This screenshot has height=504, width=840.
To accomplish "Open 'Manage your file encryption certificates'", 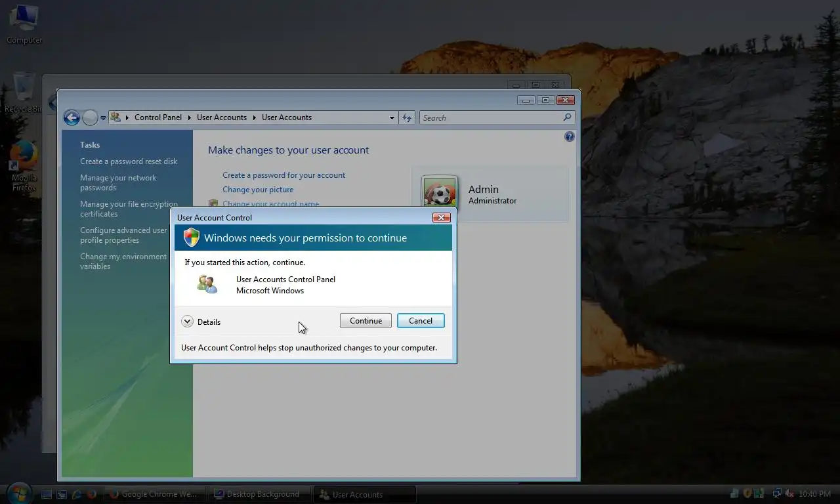I will pos(129,209).
